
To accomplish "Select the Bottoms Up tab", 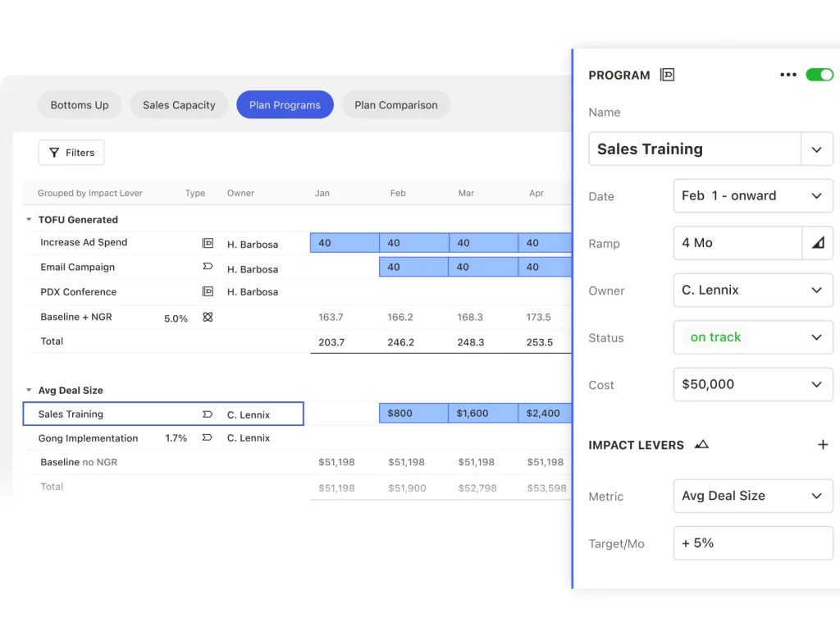I will click(x=80, y=104).
